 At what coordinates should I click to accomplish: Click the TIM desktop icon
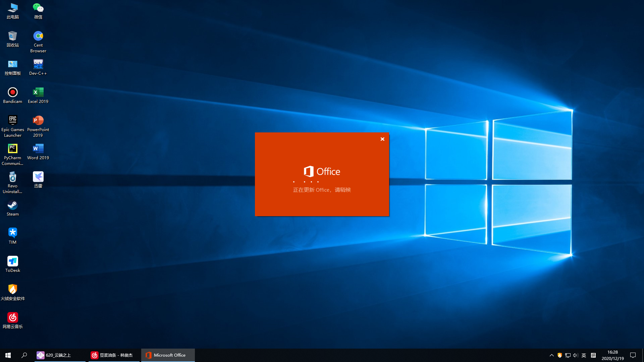click(13, 236)
